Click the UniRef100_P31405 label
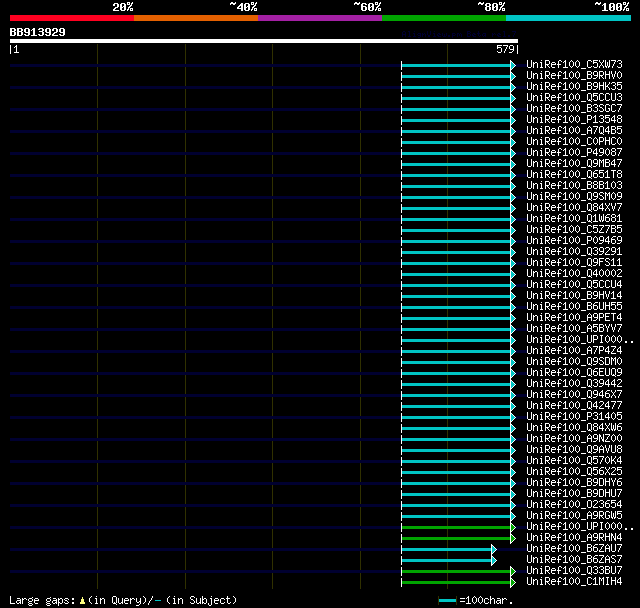Image resolution: width=640 pixels, height=608 pixels. [574, 417]
